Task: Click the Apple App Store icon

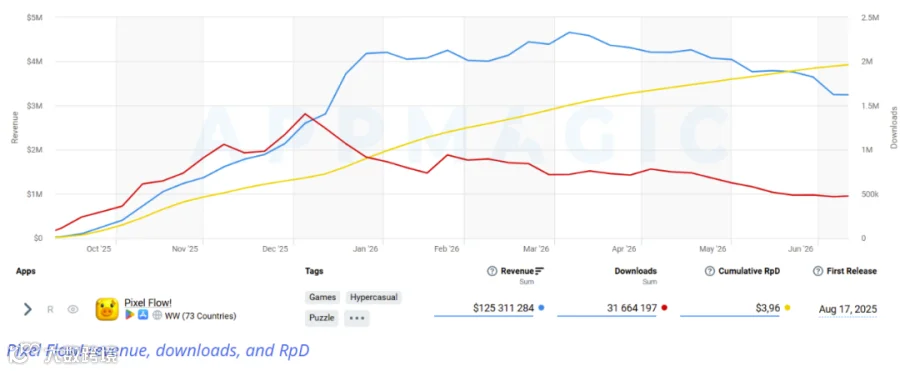Action: [x=143, y=315]
